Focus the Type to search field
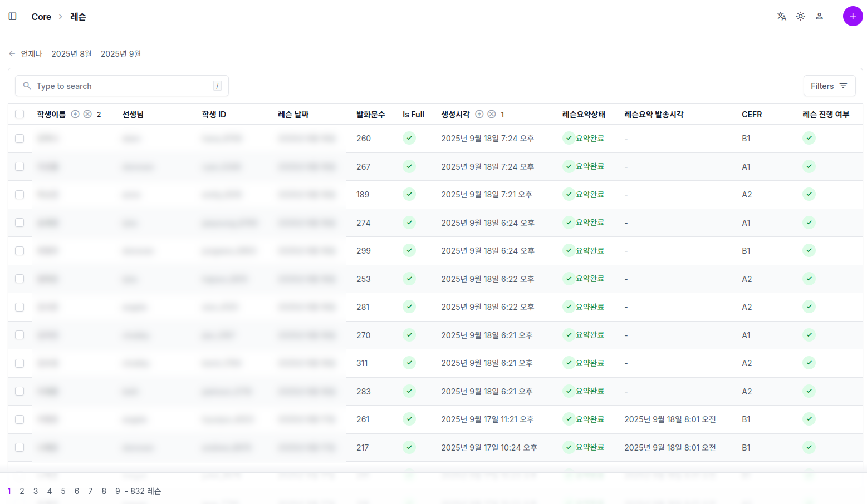This screenshot has height=504, width=867. click(x=123, y=86)
